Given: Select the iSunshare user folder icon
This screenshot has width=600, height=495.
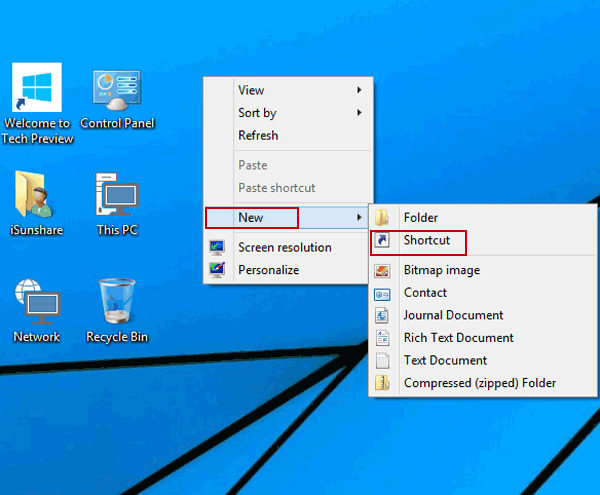Looking at the screenshot, I should (35, 193).
